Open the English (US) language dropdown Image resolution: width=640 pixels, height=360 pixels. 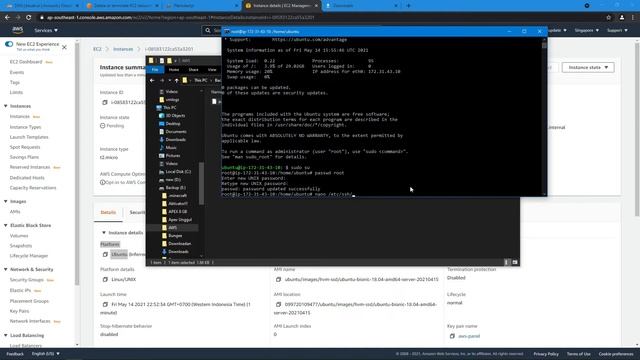pyautogui.click(x=45, y=354)
